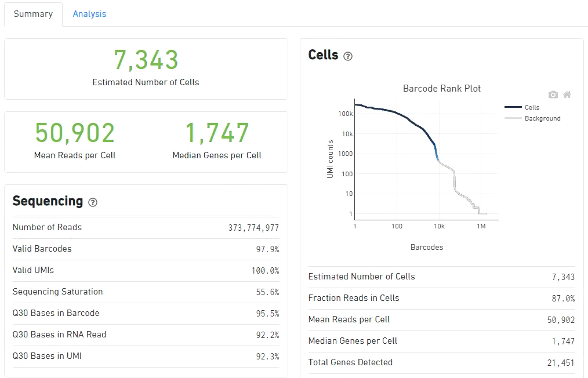Click the large green 7,343 cell count
Image resolution: width=588 pixels, height=378 pixels.
(x=146, y=60)
